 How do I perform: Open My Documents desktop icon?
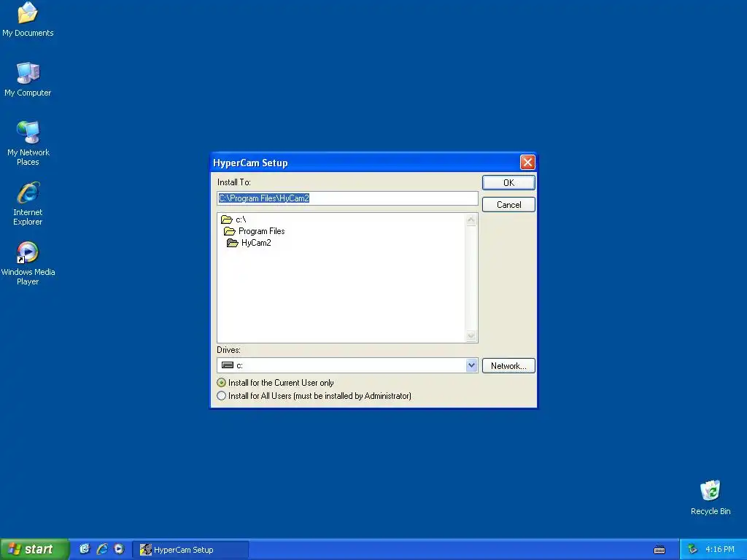28,20
